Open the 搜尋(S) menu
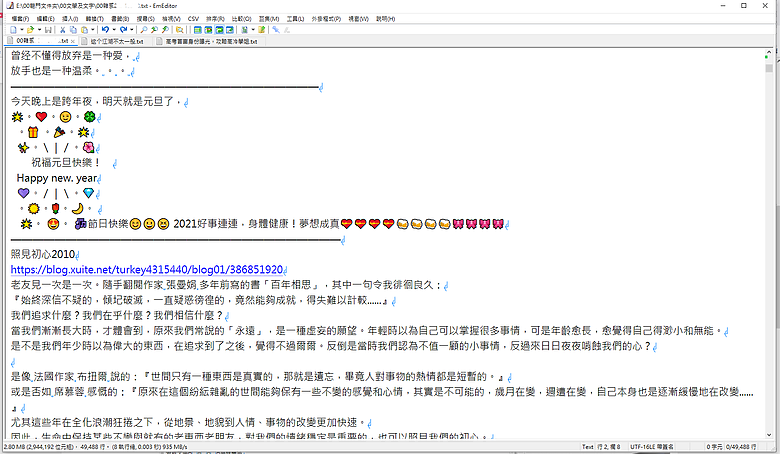Viewport: 780px width, 454px height. pos(146,19)
